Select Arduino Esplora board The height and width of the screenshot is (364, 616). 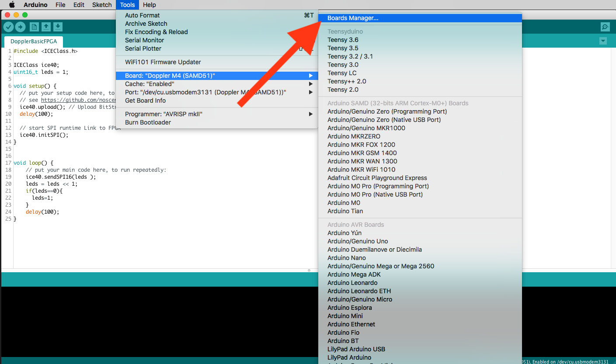point(420,308)
